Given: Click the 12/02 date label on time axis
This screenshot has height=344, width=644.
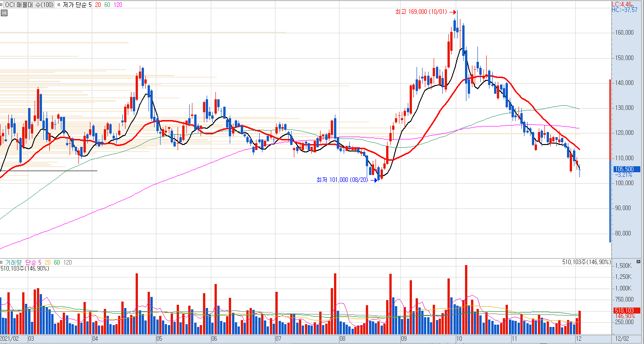Looking at the screenshot, I should [623, 339].
